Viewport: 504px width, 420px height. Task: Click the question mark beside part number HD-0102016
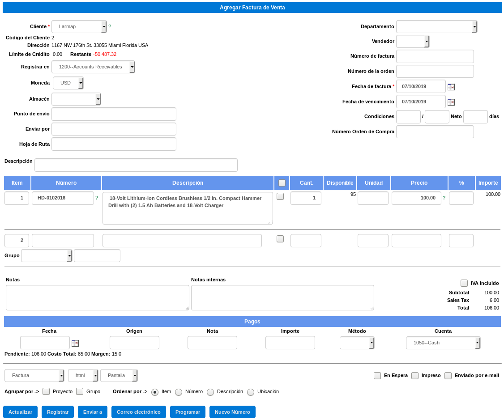[96, 198]
